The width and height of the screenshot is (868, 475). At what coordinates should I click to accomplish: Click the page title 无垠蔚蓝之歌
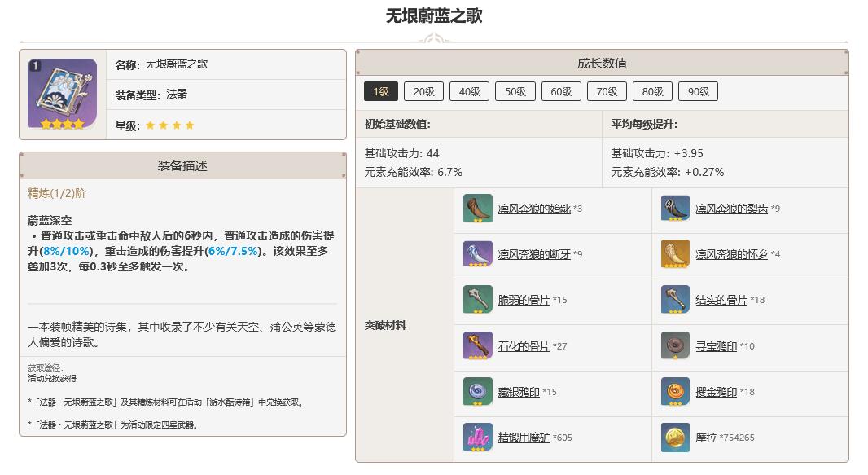point(434,15)
